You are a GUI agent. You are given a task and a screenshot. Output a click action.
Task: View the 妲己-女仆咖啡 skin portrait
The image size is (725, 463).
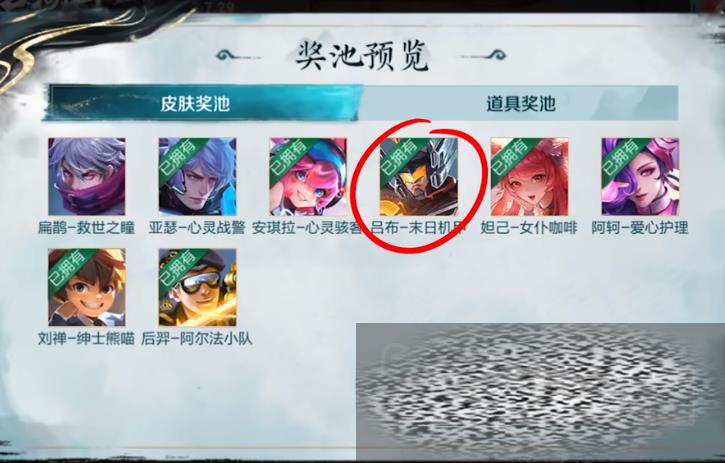(x=529, y=177)
